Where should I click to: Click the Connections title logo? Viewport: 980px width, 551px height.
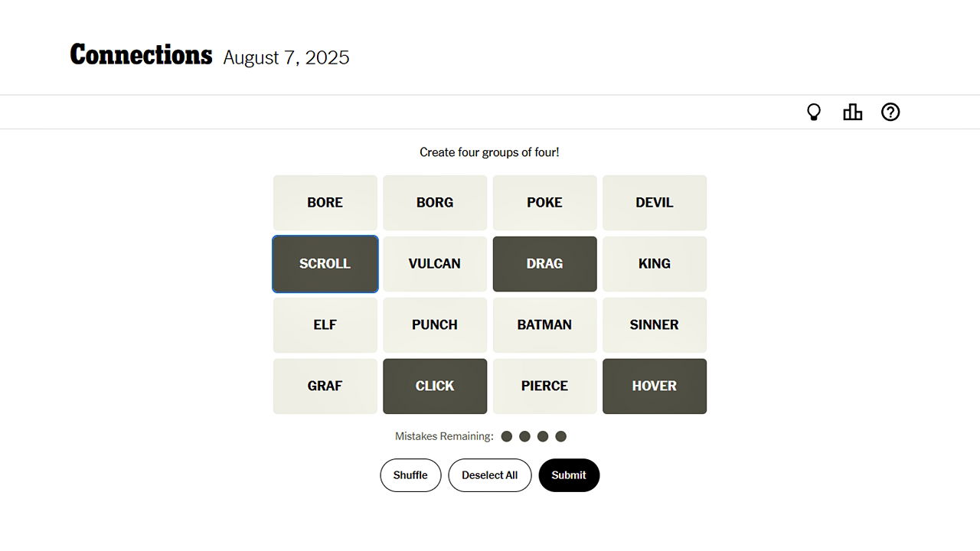[141, 55]
